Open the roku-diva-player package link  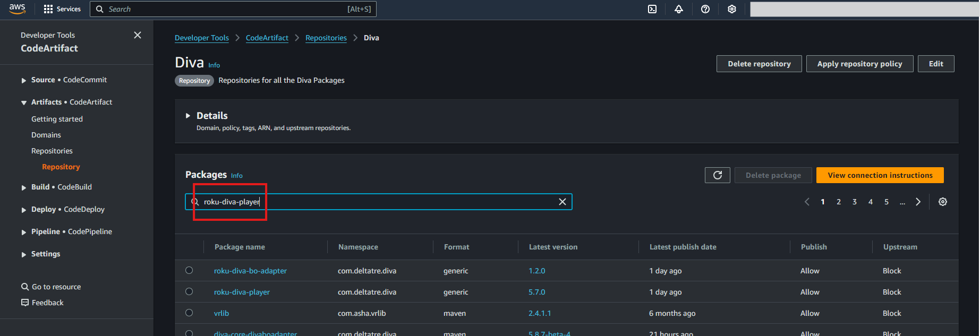(x=242, y=292)
